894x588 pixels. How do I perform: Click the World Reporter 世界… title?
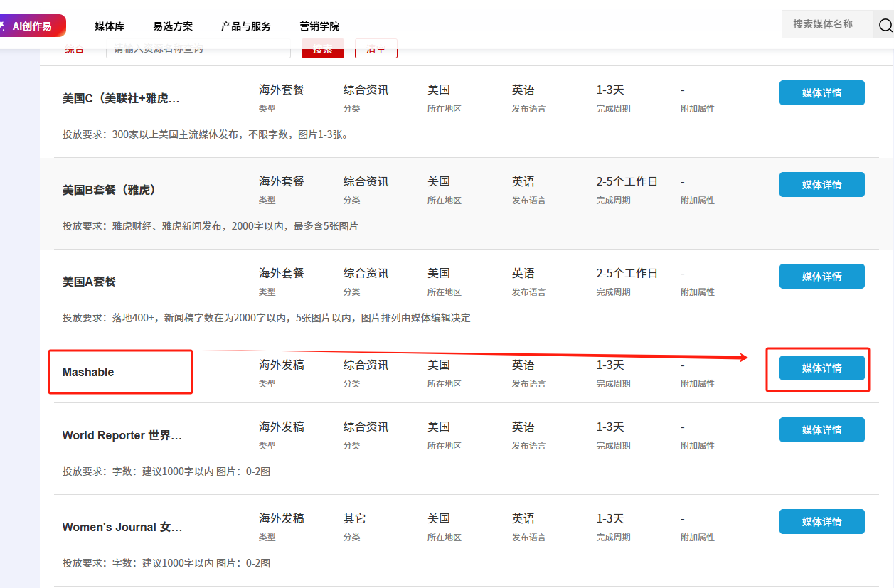(x=122, y=436)
